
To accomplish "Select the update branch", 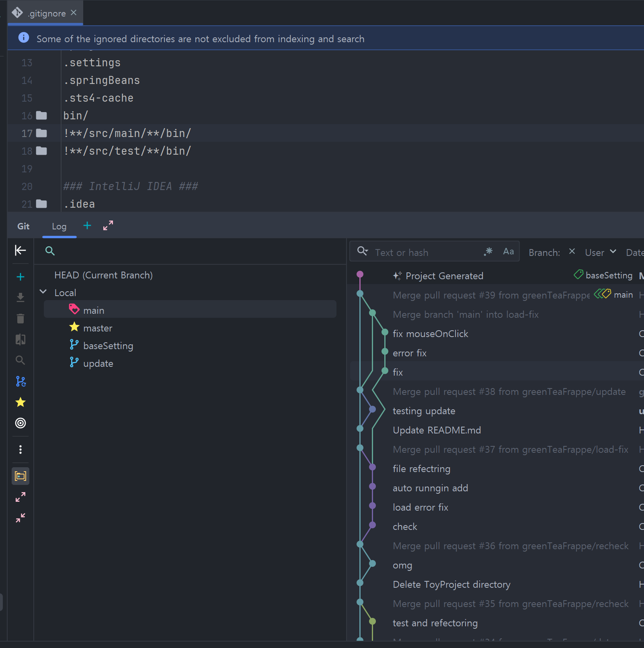I will click(98, 364).
